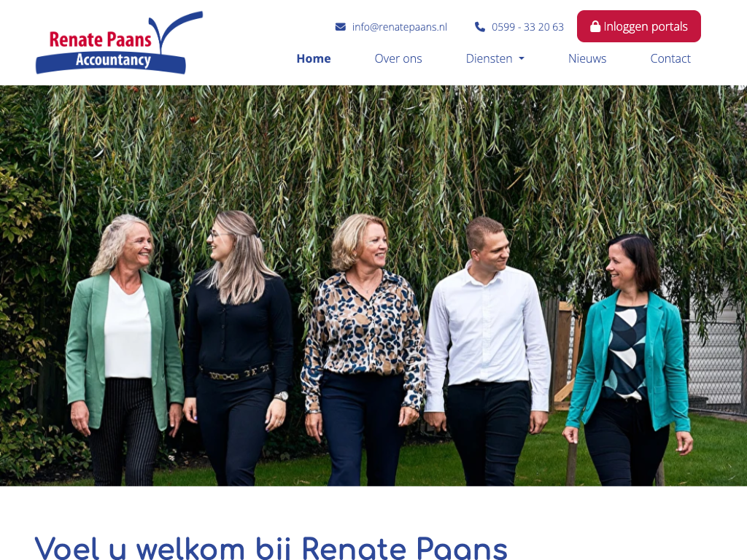Click the man in white shirt in photo
Image resolution: width=747 pixels, height=560 pixels.
tap(488, 351)
